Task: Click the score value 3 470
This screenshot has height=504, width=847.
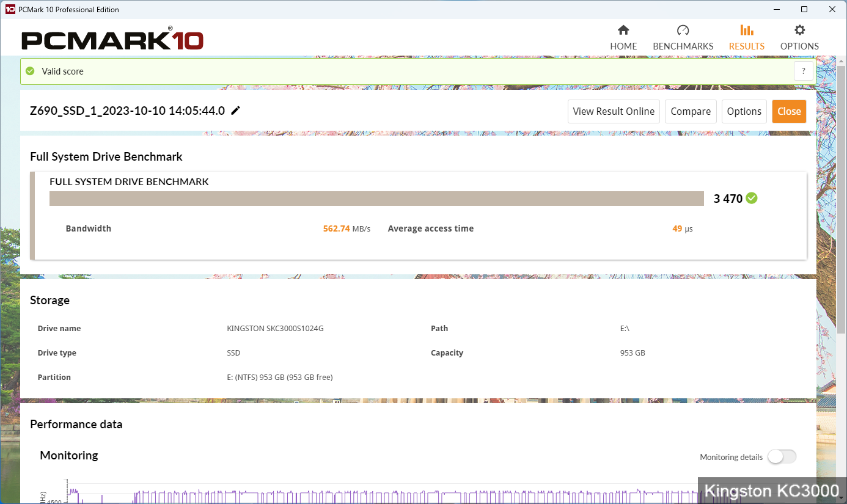Action: coord(728,199)
